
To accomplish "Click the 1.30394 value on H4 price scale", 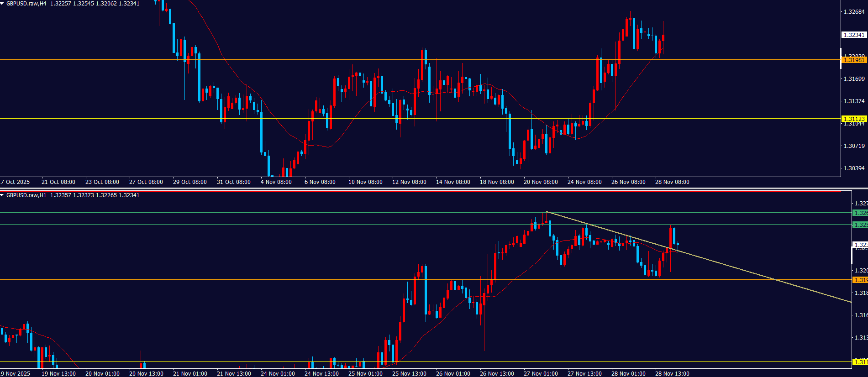I will [854, 168].
